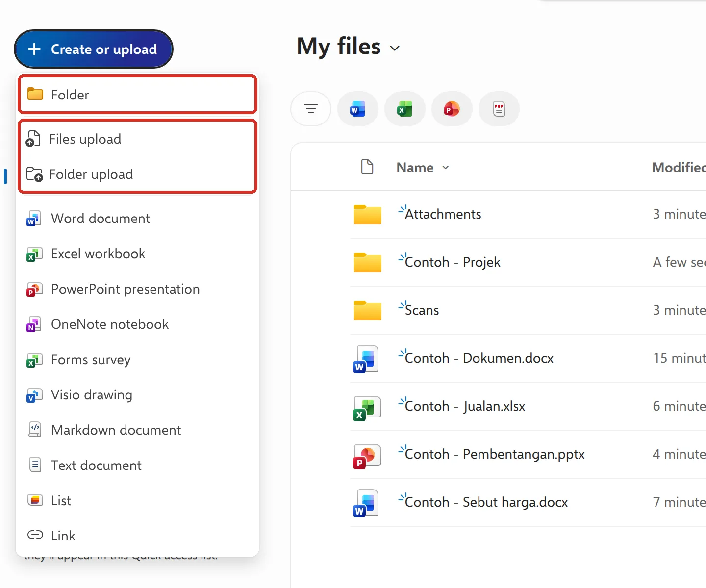Image resolution: width=706 pixels, height=588 pixels.
Task: Open Contoh - Pembentangan.pptx
Action: click(495, 454)
